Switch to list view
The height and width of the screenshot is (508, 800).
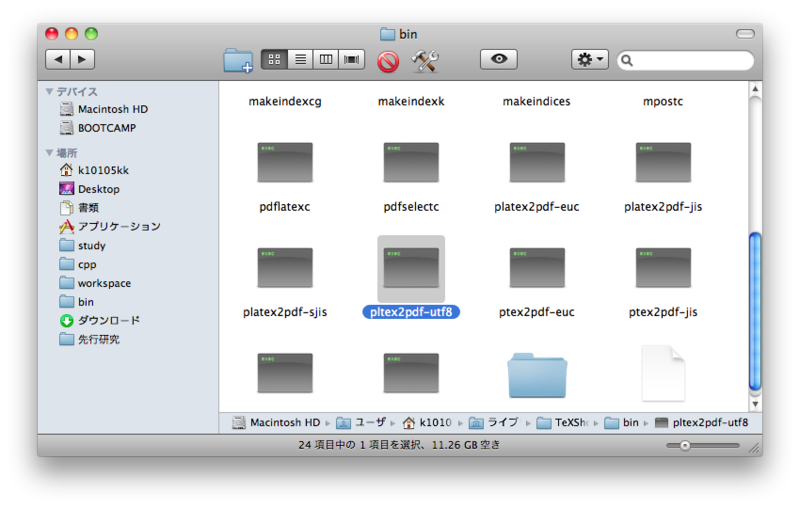(x=301, y=60)
